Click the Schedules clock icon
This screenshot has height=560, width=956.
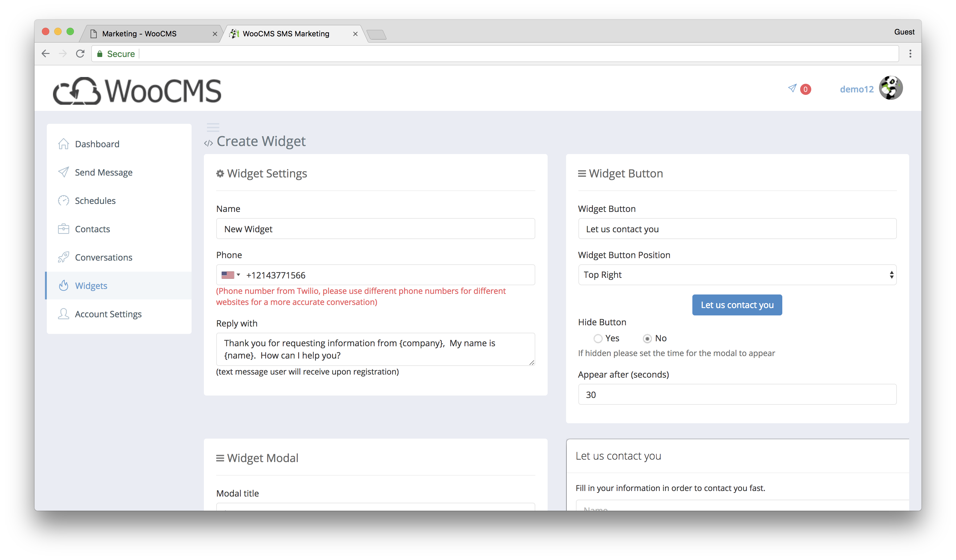click(63, 200)
